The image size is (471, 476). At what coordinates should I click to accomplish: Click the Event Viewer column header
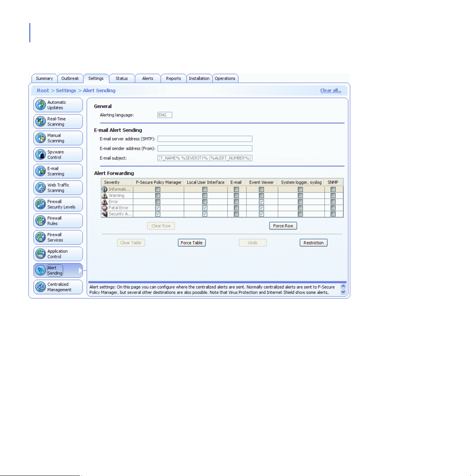point(261,182)
